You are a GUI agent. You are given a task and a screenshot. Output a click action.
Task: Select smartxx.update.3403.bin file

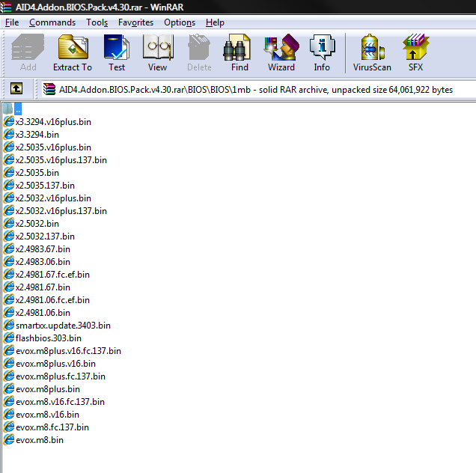coord(63,325)
